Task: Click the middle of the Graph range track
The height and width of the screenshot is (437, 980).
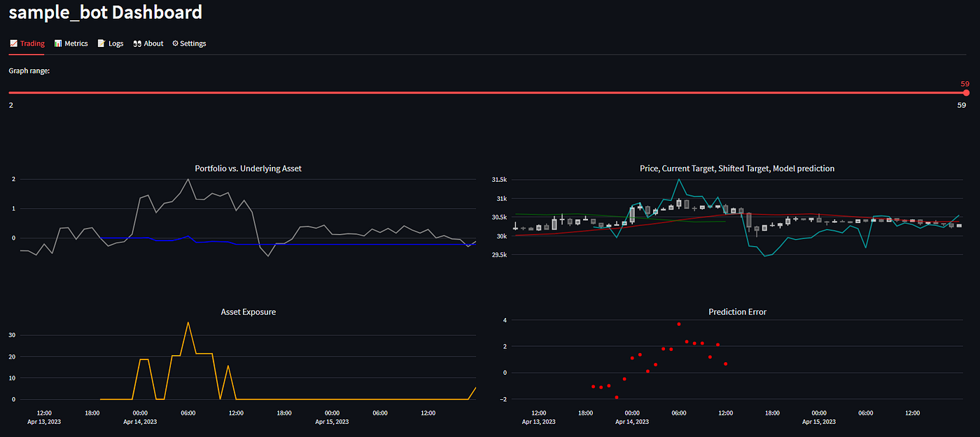Action: (487, 92)
